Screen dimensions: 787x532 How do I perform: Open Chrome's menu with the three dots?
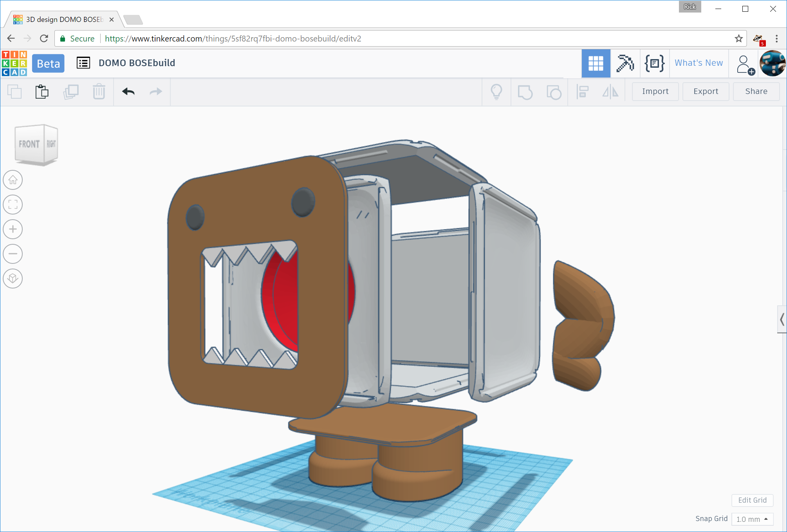(x=776, y=38)
